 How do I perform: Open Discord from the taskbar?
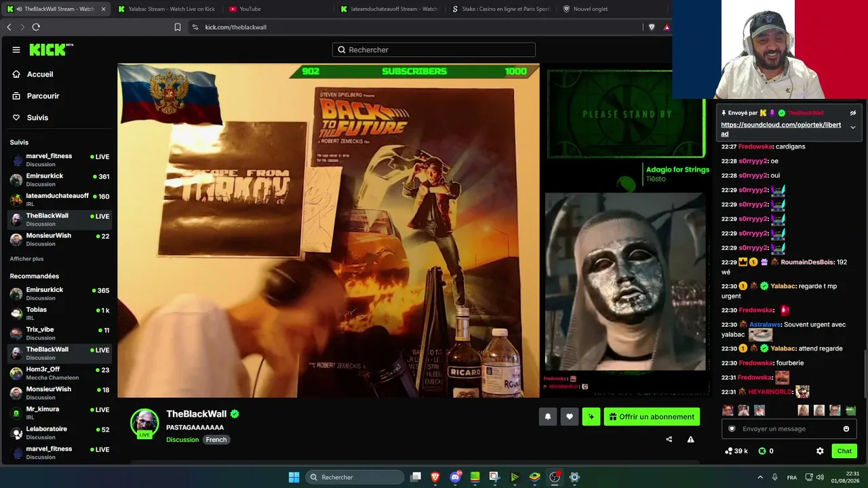455,477
